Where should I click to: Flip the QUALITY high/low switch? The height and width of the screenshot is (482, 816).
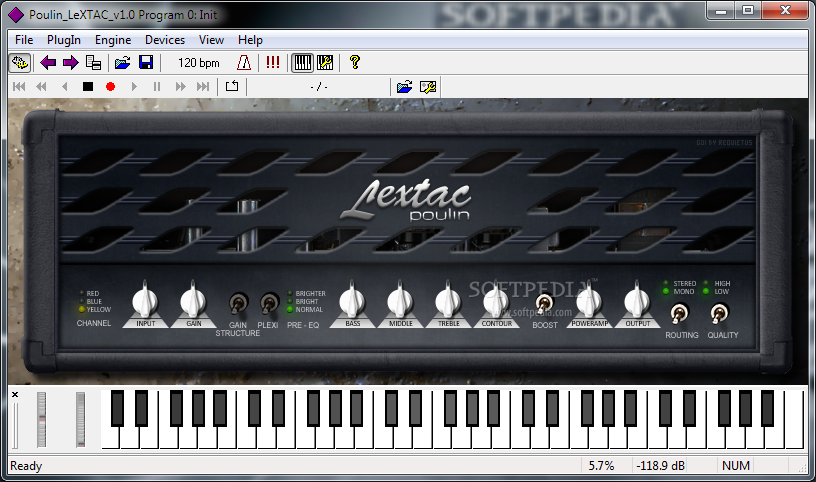(720, 313)
